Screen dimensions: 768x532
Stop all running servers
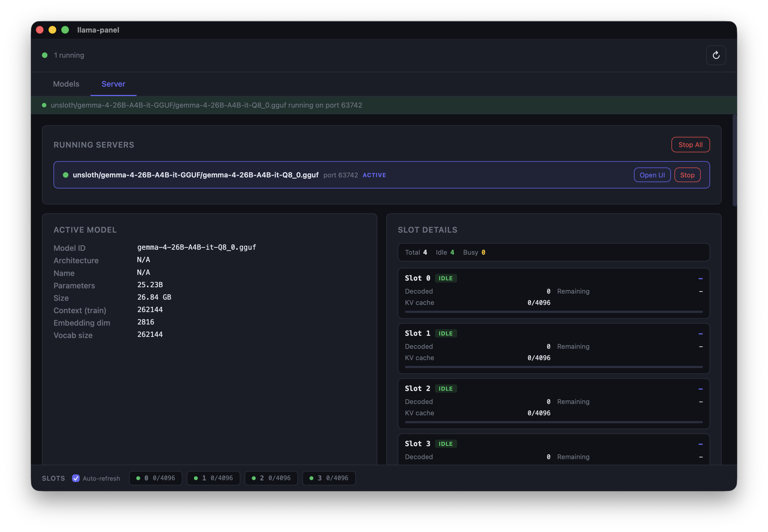(x=690, y=145)
